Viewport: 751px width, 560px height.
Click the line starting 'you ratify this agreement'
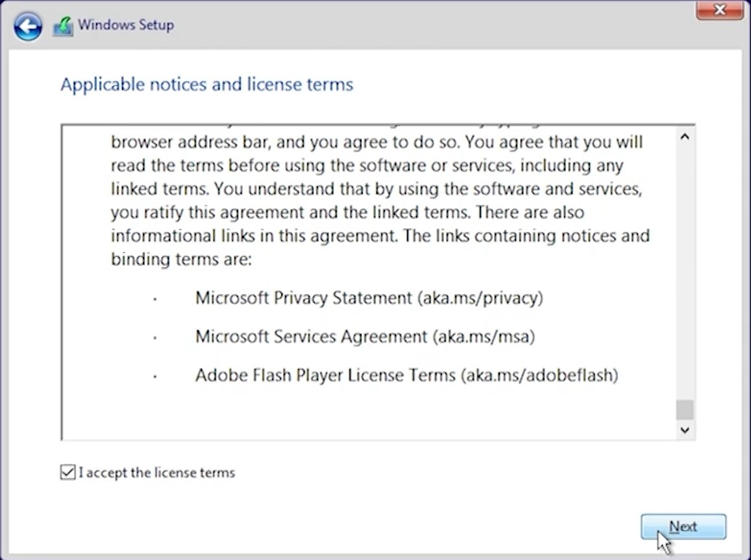(347, 212)
